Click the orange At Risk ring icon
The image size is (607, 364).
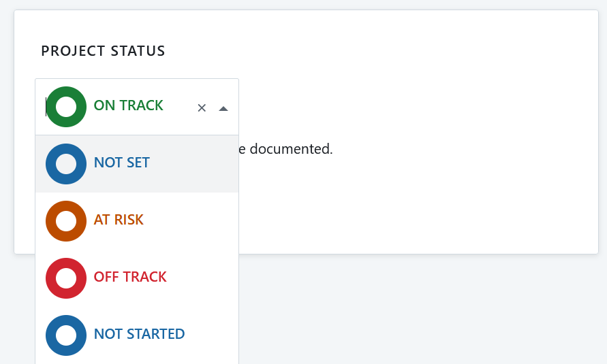66,221
